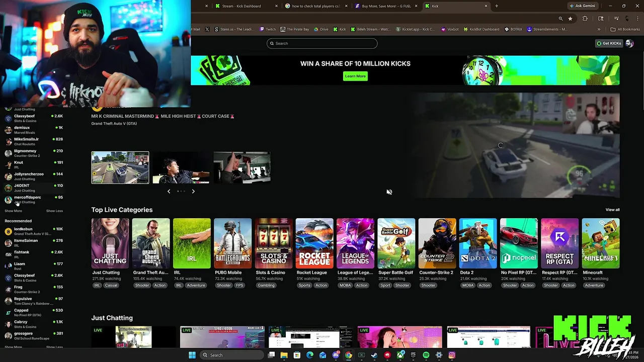Click the Task View taskbar icon
The height and width of the screenshot is (362, 644).
coord(271,355)
